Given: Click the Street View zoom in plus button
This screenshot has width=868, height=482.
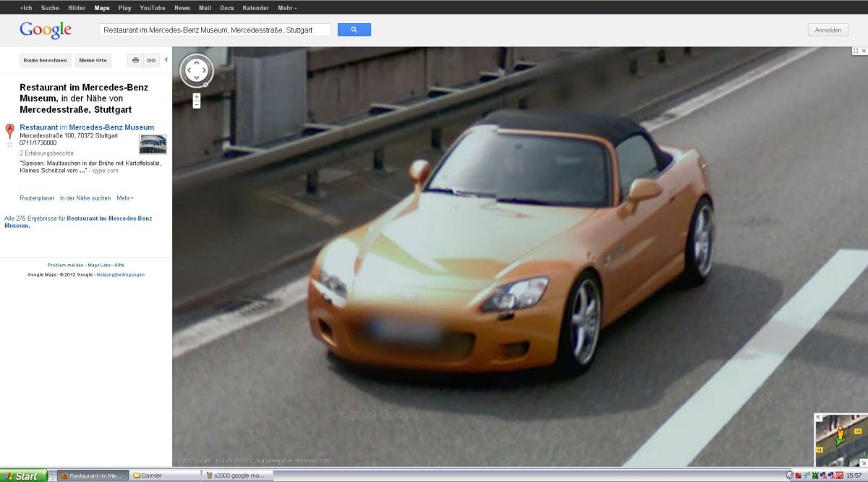Looking at the screenshot, I should point(197,96).
